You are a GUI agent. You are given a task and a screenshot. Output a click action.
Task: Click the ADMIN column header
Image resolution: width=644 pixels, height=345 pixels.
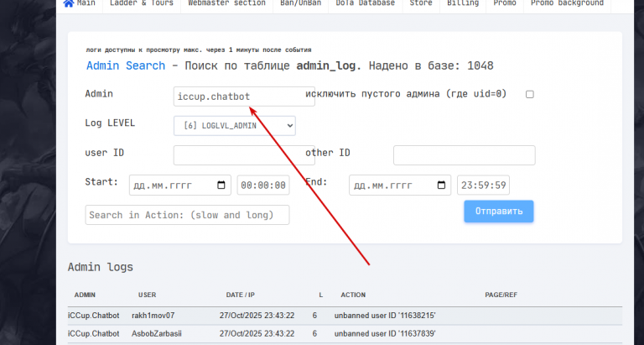85,295
